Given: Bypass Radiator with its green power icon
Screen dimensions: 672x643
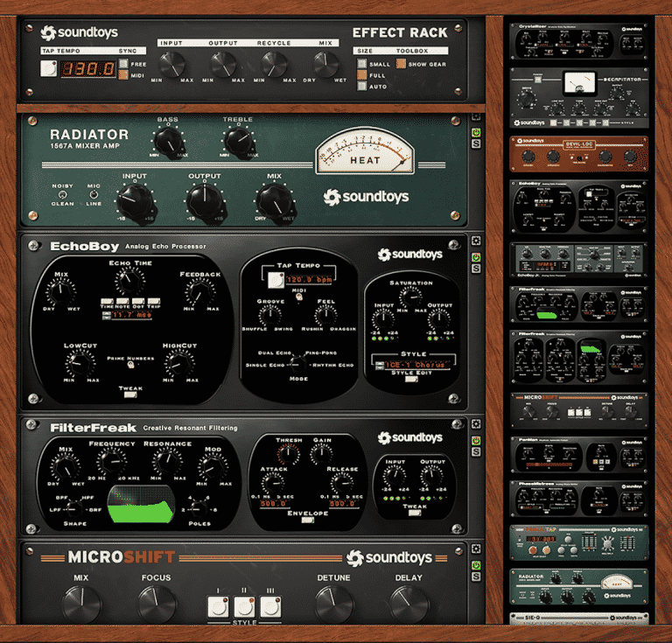Looking at the screenshot, I should pos(476,132).
